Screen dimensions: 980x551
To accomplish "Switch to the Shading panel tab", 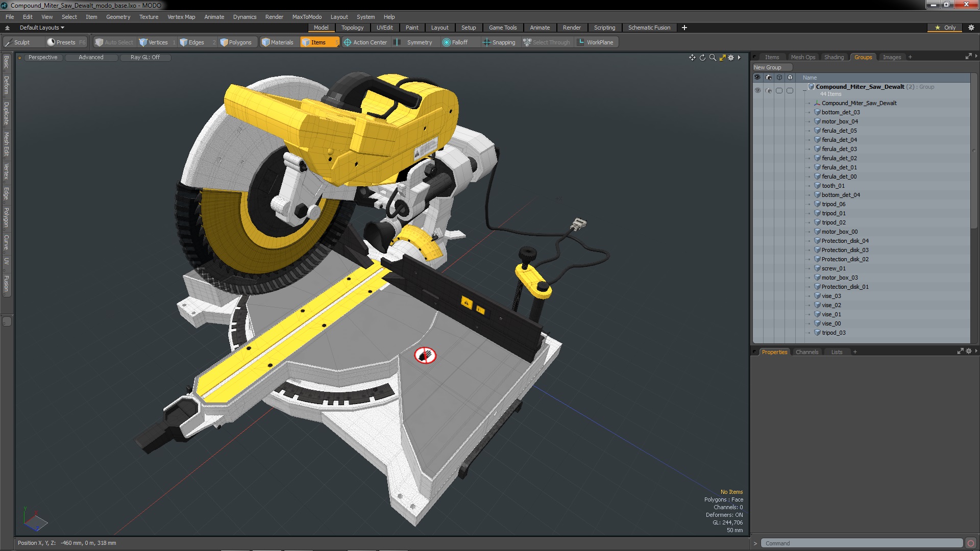I will coord(834,57).
